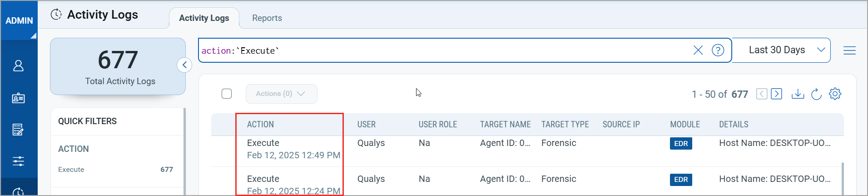Click Host Name details in 12:24 PM row

coord(775,179)
